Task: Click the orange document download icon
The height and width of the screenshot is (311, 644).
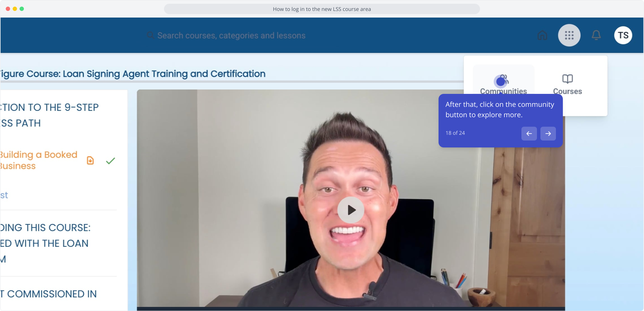Action: [90, 160]
